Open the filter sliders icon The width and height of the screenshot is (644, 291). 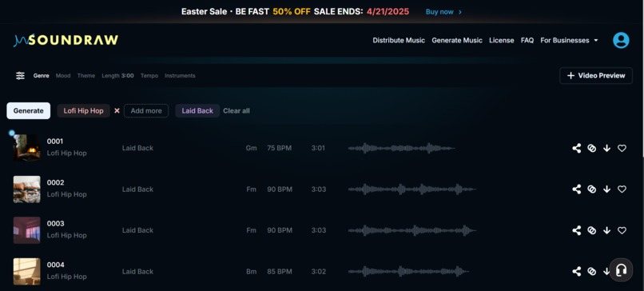click(20, 76)
